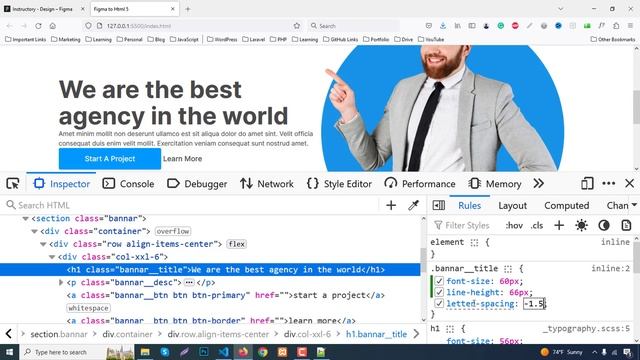This screenshot has height=360, width=640.
Task: Click the Filter Styles field
Action: pos(467,225)
